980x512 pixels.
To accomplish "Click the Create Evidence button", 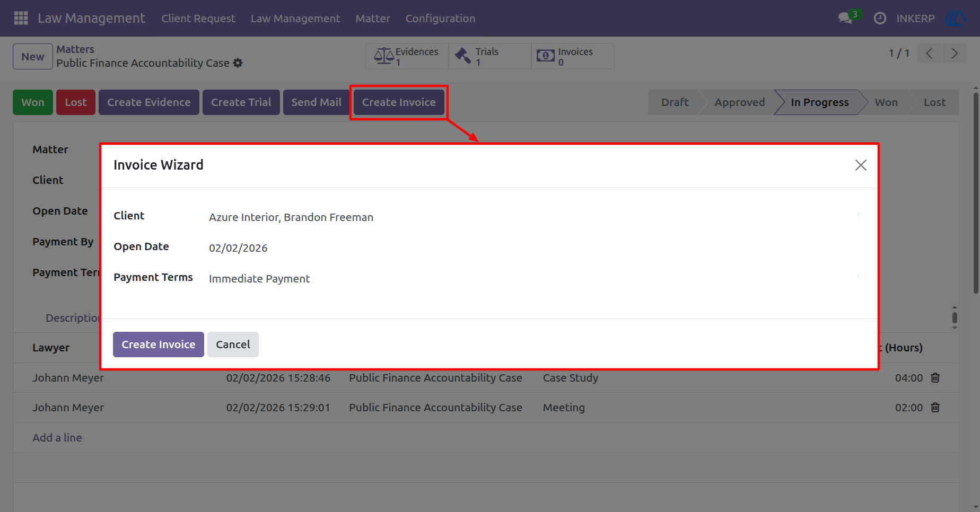I will pyautogui.click(x=149, y=102).
